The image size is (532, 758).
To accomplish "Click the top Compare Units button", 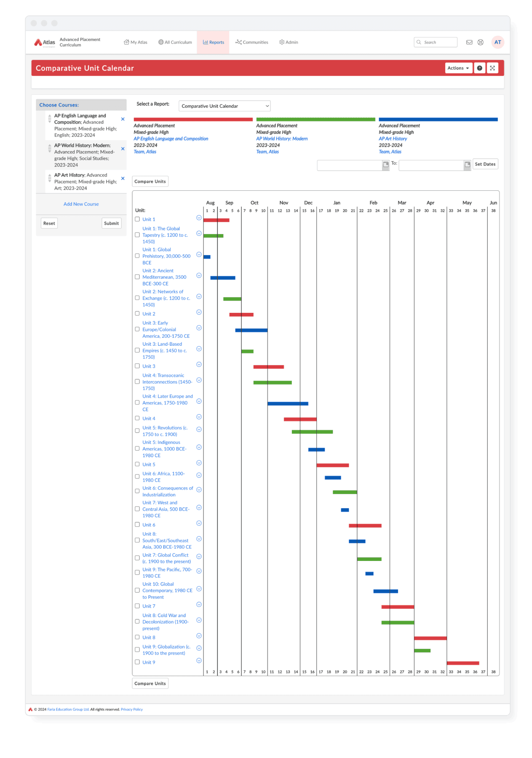I will [150, 181].
